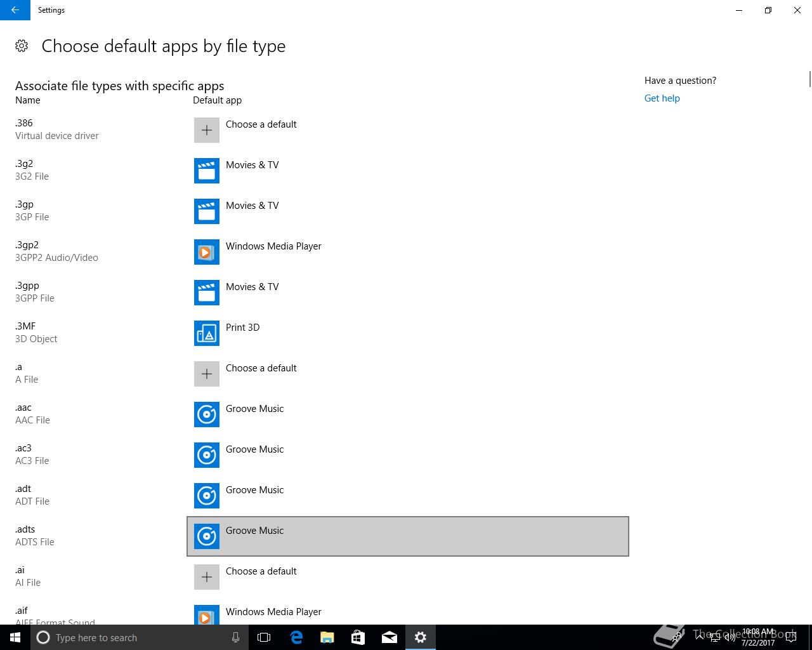Click 'Groove Music' label for .aac
Viewport: 812px width, 650px height.
(254, 409)
